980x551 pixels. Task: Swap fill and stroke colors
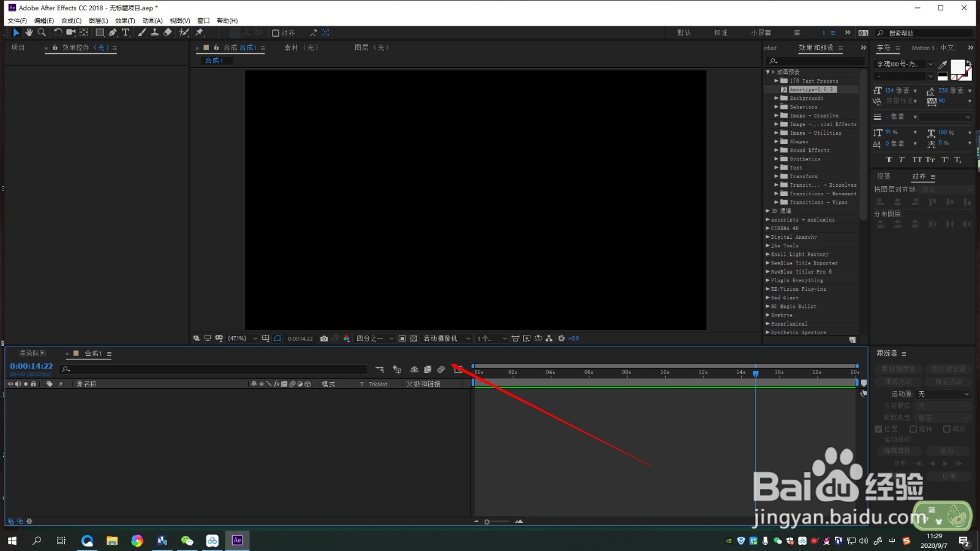pos(968,62)
